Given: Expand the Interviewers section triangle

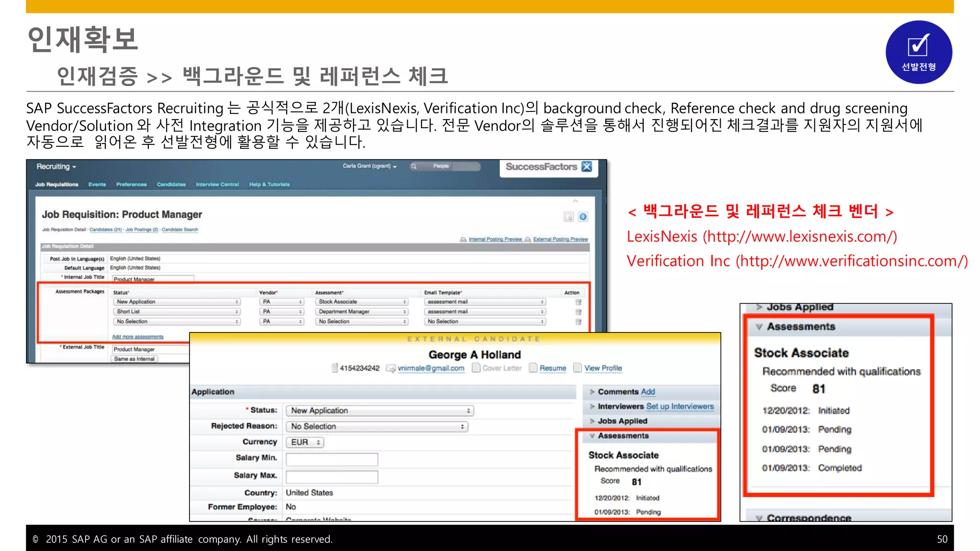Looking at the screenshot, I should pyautogui.click(x=592, y=407).
